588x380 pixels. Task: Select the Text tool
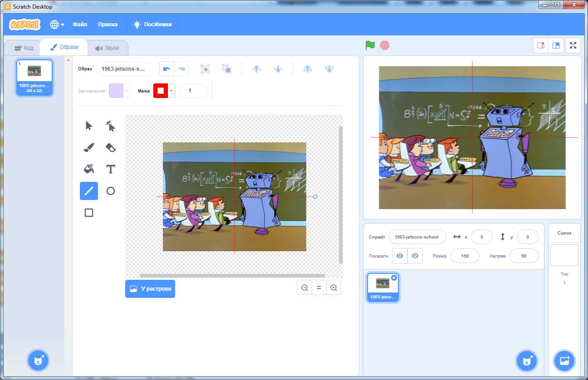pyautogui.click(x=111, y=169)
